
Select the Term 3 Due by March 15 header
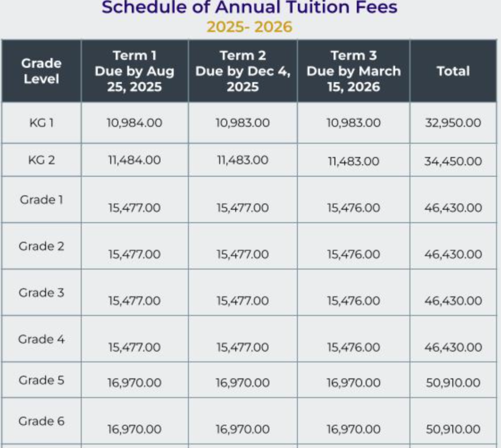pyautogui.click(x=353, y=71)
